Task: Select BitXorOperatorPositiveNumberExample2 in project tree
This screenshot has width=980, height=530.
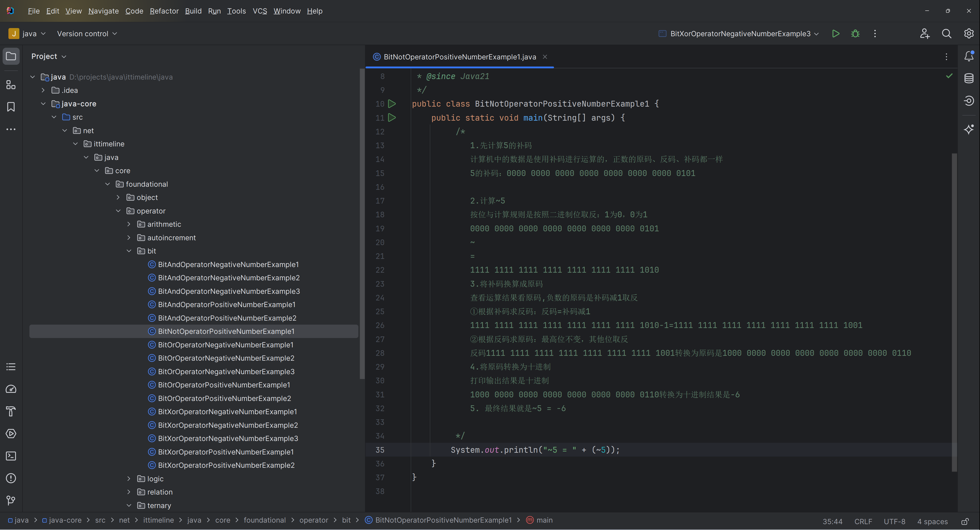Action: coord(226,465)
